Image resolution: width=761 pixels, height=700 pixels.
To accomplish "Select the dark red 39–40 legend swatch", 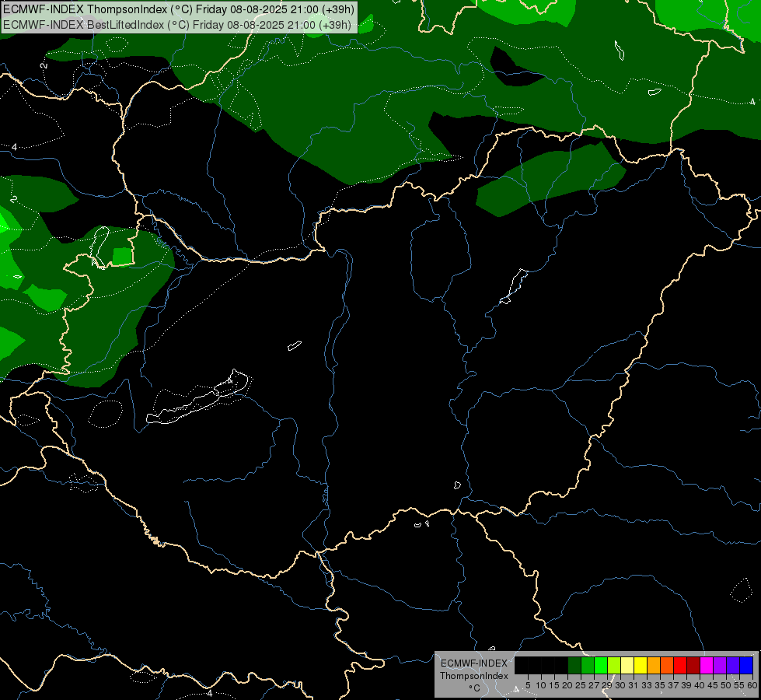I will [693, 666].
